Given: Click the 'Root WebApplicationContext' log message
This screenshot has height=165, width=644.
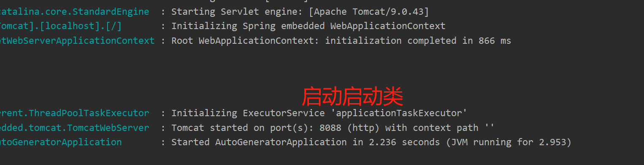Looking at the screenshot, I should coord(341,41).
